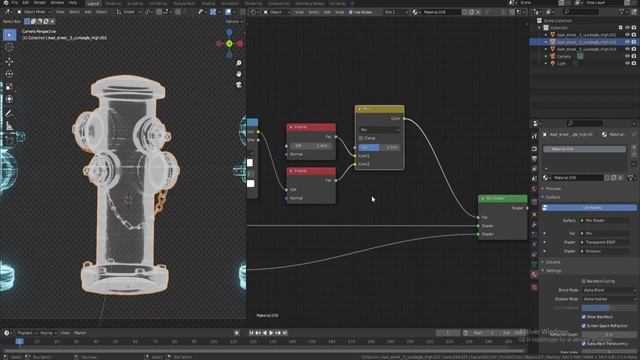Click the zoom magnifier icon in viewport
This screenshot has height=360, width=640.
[239, 63]
